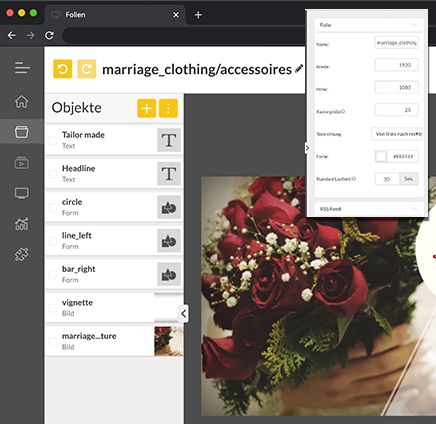This screenshot has width=436, height=424.
Task: Click shape icon of bar_right object
Action: 169,274
